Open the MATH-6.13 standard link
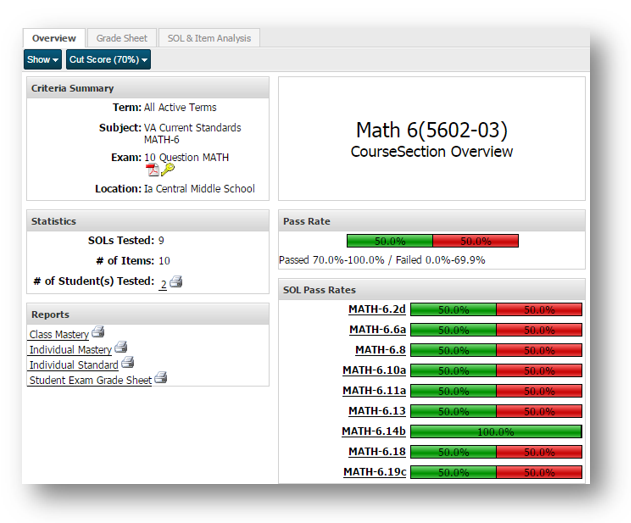 point(377,411)
